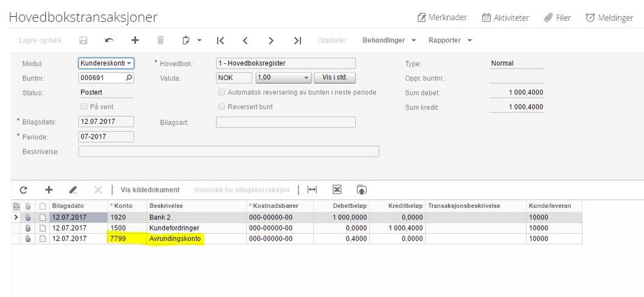The height and width of the screenshot is (297, 644).
Task: Click the Hovedbok field
Action: [286, 63]
